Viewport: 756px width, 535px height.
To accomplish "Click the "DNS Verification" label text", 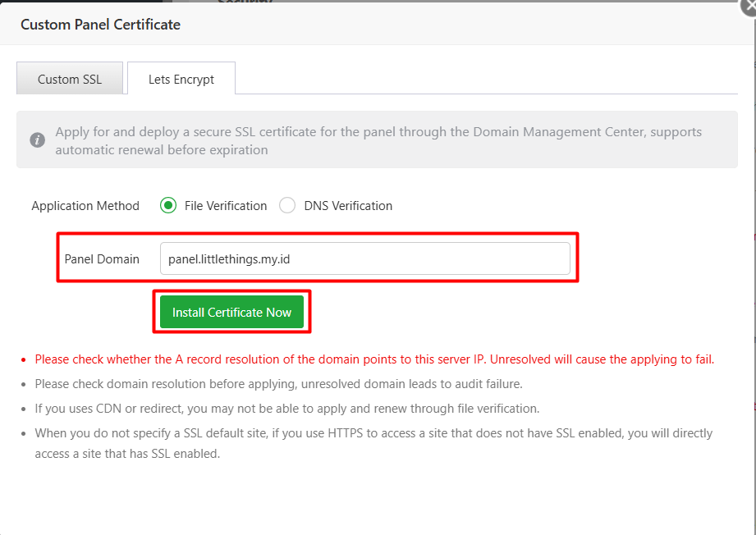I will pos(348,206).
